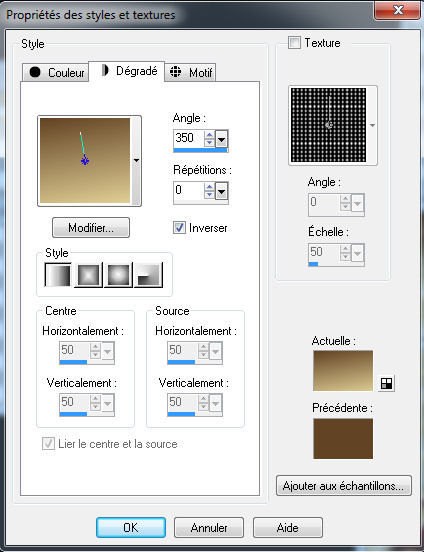
Task: Click inside the Angle 350 field
Action: [x=189, y=138]
